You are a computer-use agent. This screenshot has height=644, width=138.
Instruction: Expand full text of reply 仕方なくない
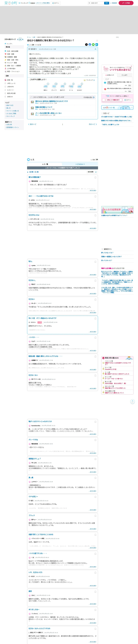[93, 389]
